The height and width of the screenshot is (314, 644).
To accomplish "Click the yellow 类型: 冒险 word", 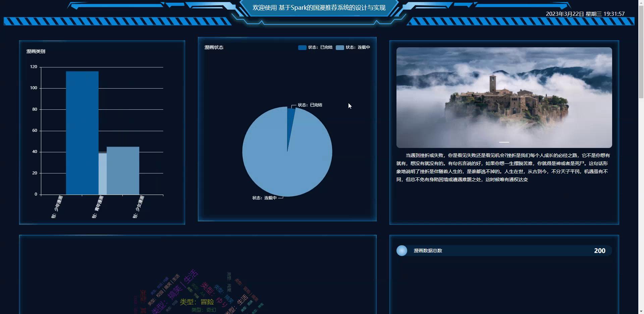I will pyautogui.click(x=197, y=302).
